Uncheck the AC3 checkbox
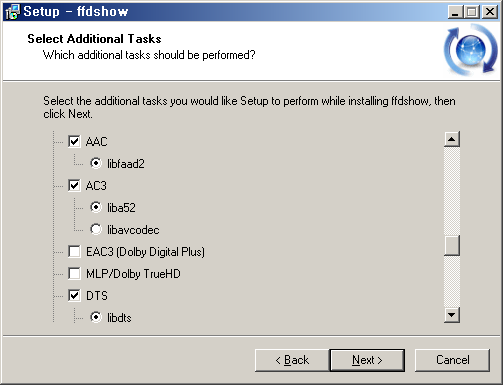 pos(74,185)
